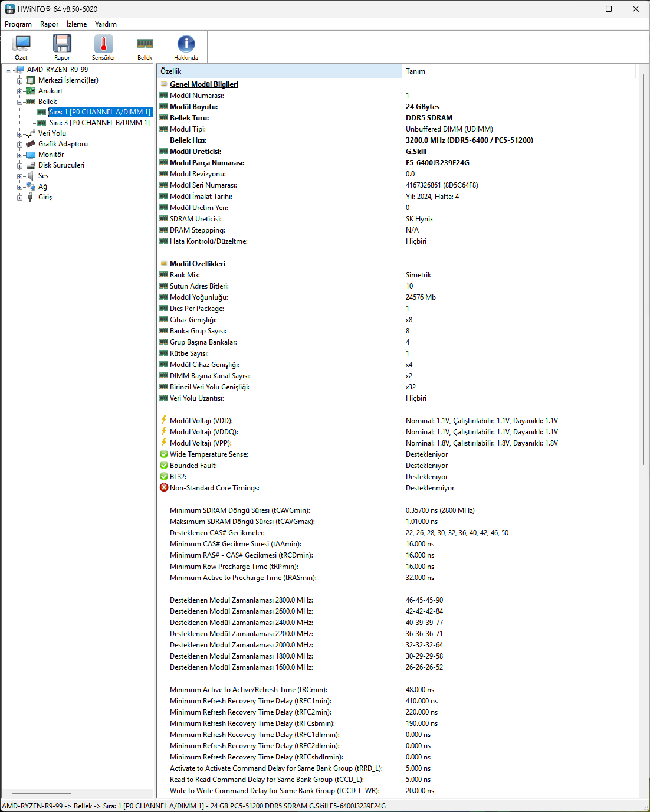Click timing value 46-45-45-90
The width and height of the screenshot is (650, 812).
click(424, 600)
